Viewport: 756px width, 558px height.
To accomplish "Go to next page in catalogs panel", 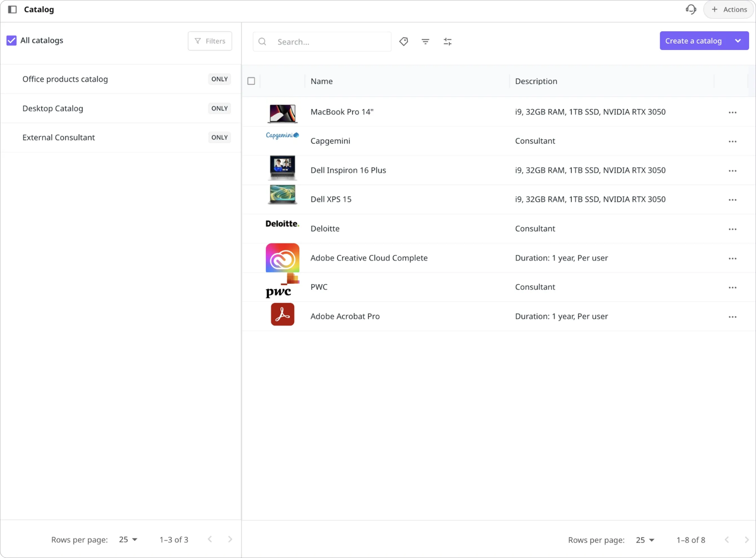I will pyautogui.click(x=230, y=539).
